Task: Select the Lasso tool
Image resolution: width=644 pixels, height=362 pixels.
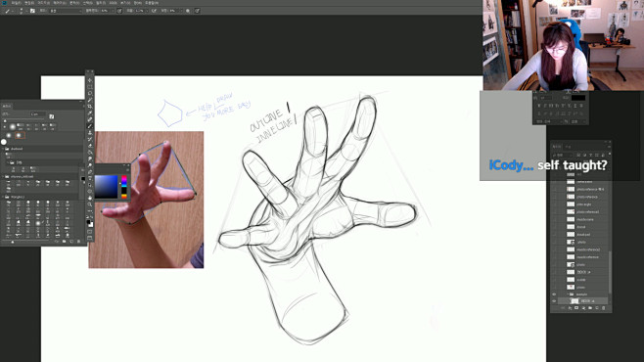Action: (89, 93)
